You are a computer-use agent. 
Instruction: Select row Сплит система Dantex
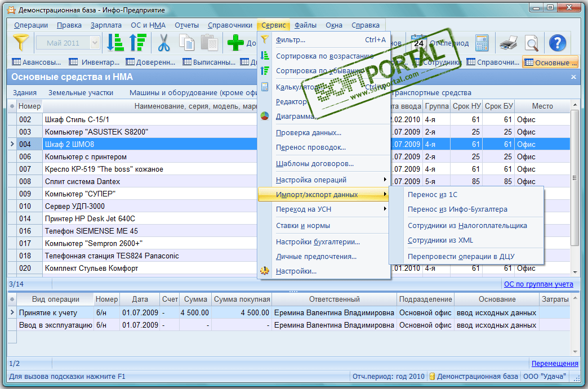click(289, 181)
